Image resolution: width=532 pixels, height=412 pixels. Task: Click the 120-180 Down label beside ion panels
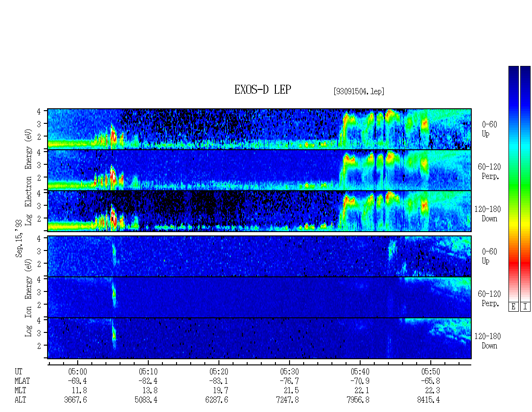click(x=488, y=341)
